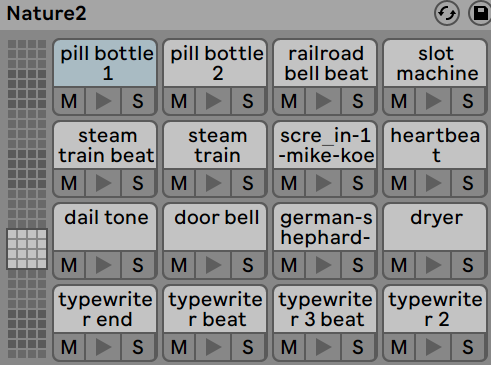
Task: Play the heartbeat pad sample
Action: click(433, 183)
